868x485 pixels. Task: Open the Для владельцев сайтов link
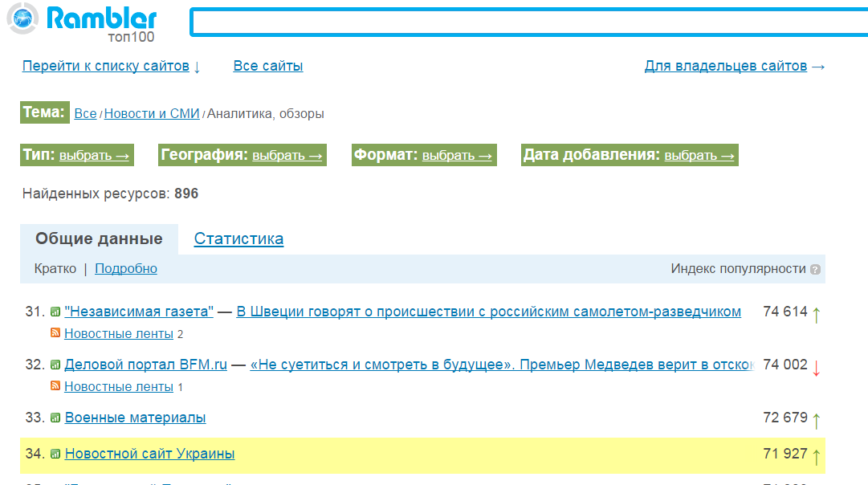coord(725,66)
